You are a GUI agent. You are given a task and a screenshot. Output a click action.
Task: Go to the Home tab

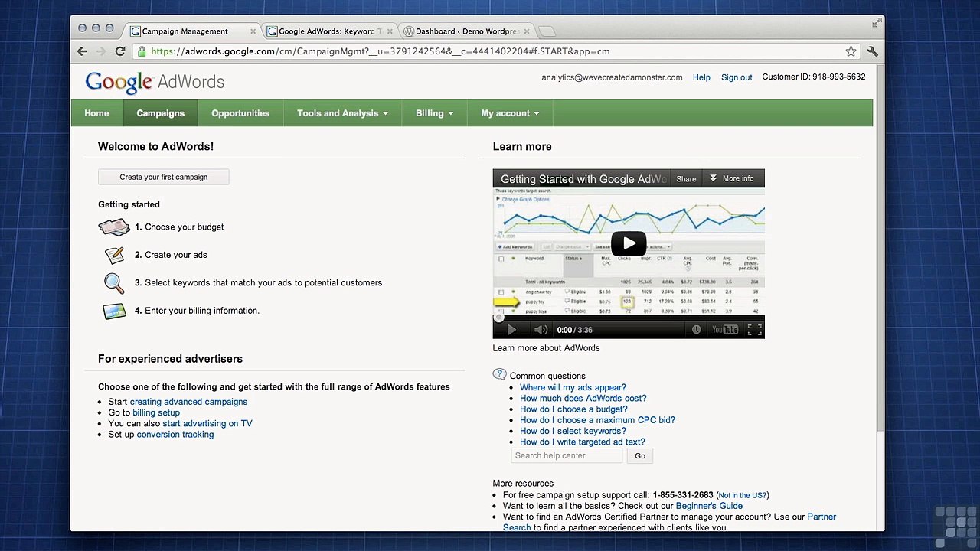pyautogui.click(x=96, y=113)
